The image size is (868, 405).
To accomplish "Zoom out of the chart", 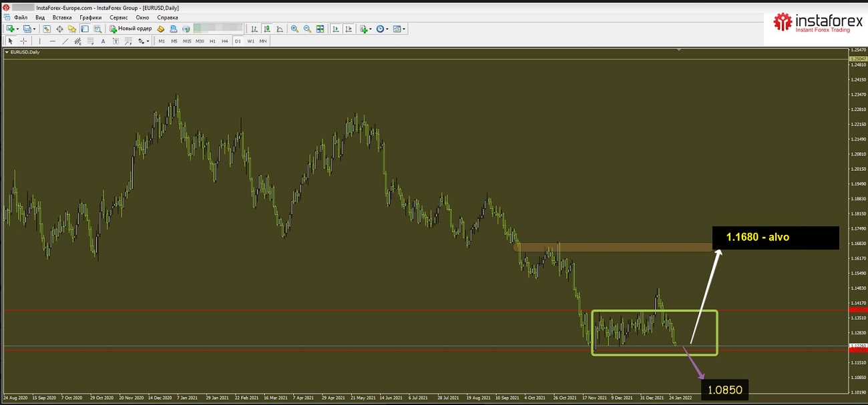I will coord(307,29).
